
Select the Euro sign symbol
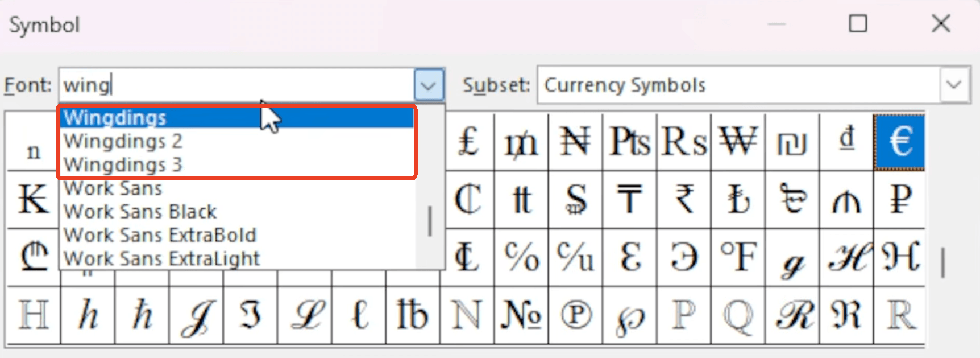(x=900, y=142)
